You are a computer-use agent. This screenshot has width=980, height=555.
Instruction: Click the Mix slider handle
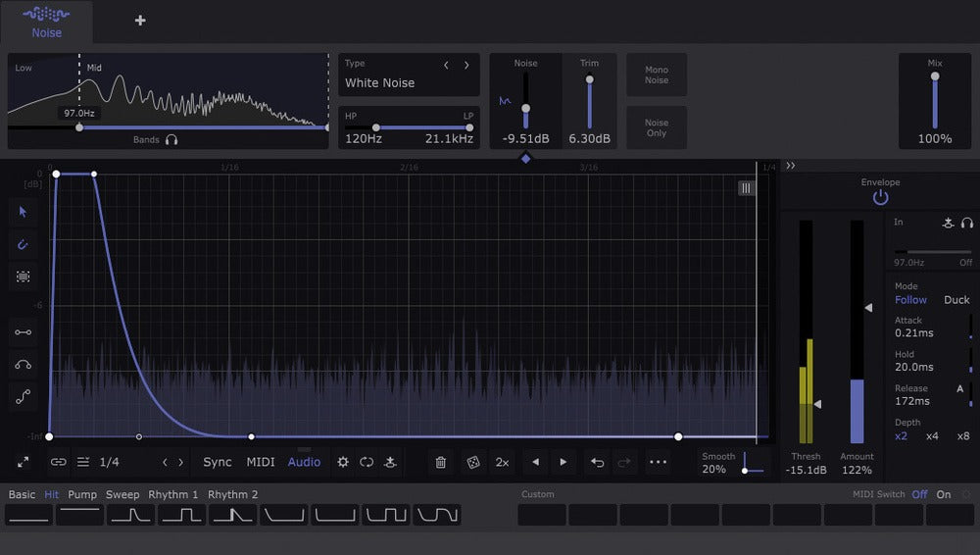935,76
